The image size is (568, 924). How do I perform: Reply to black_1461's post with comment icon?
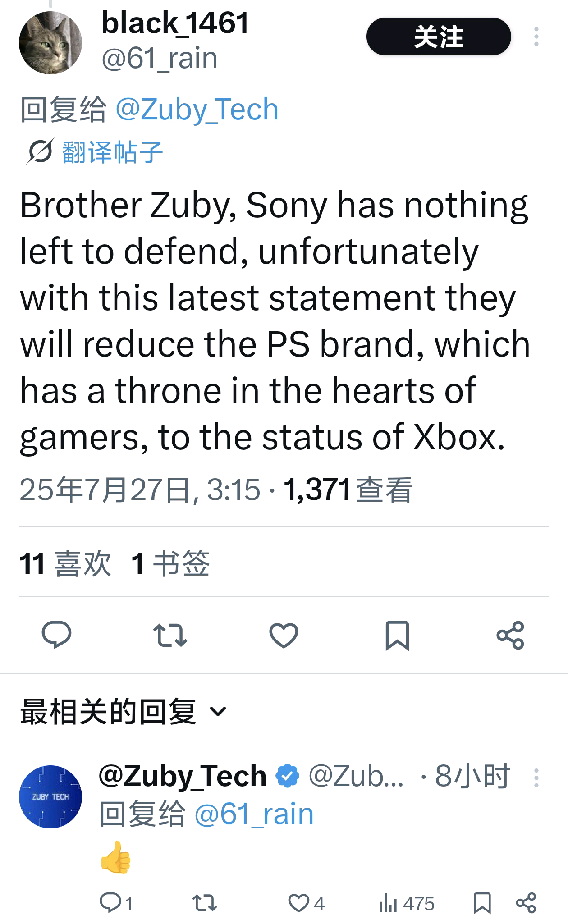point(56,635)
